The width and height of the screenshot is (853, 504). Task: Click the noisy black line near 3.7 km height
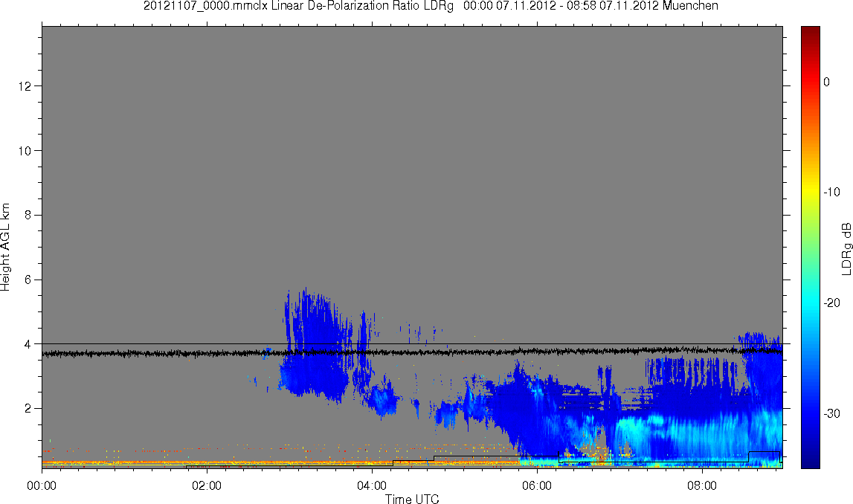(x=412, y=353)
